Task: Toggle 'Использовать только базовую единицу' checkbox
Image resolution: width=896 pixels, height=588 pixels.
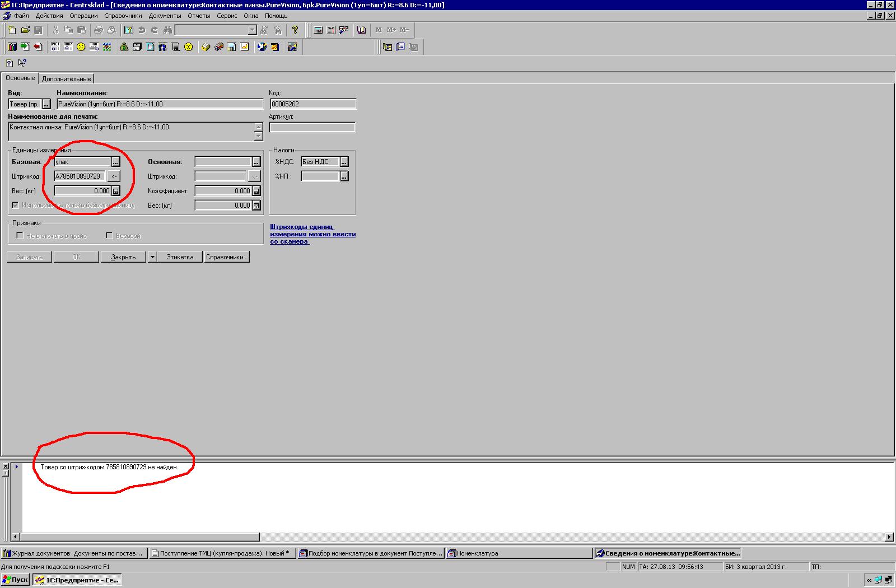Action: (16, 206)
